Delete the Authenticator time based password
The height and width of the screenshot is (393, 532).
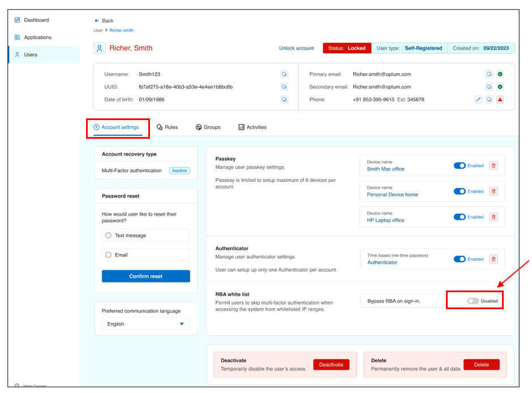(x=494, y=259)
